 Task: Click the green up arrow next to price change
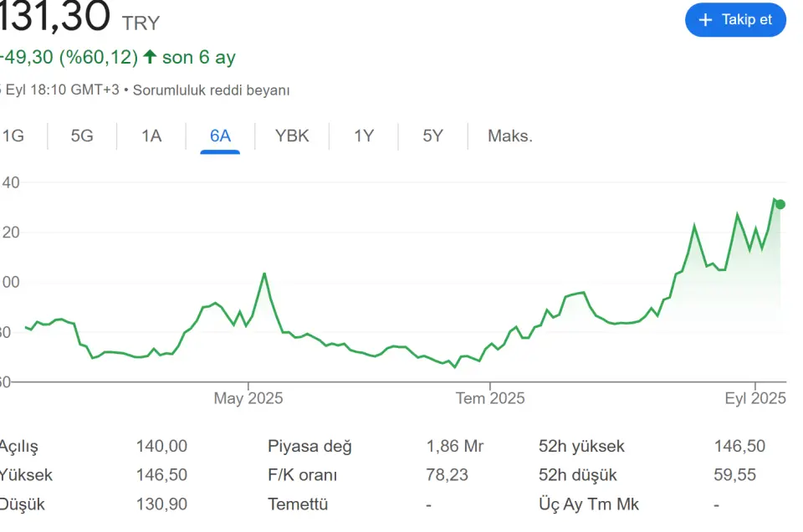(150, 57)
